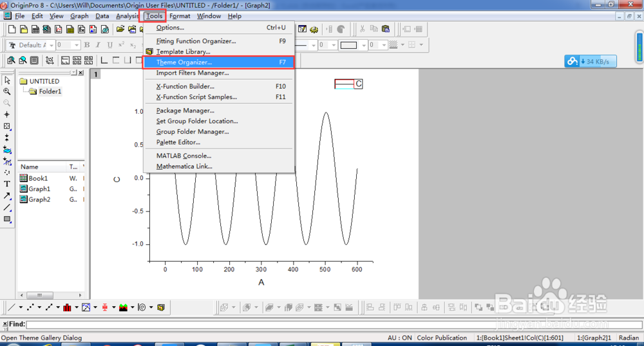Click the Line+Symbol plot icon
This screenshot has height=346, width=644.
(49, 307)
